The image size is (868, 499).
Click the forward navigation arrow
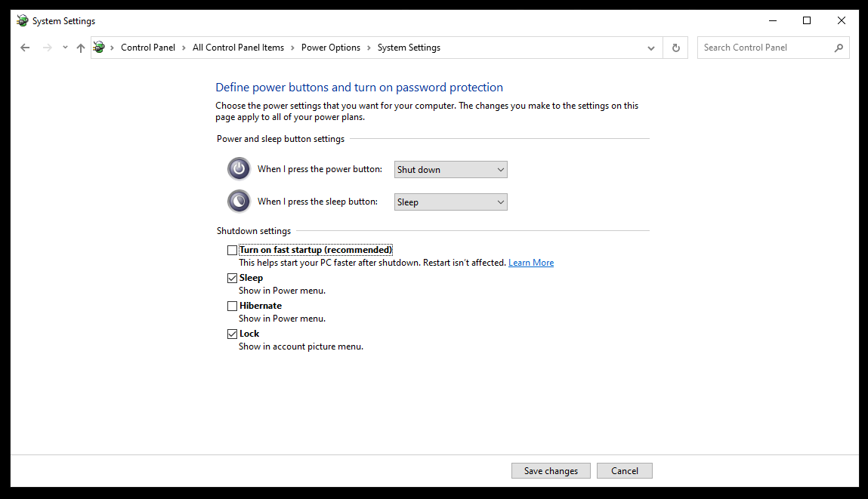[48, 48]
